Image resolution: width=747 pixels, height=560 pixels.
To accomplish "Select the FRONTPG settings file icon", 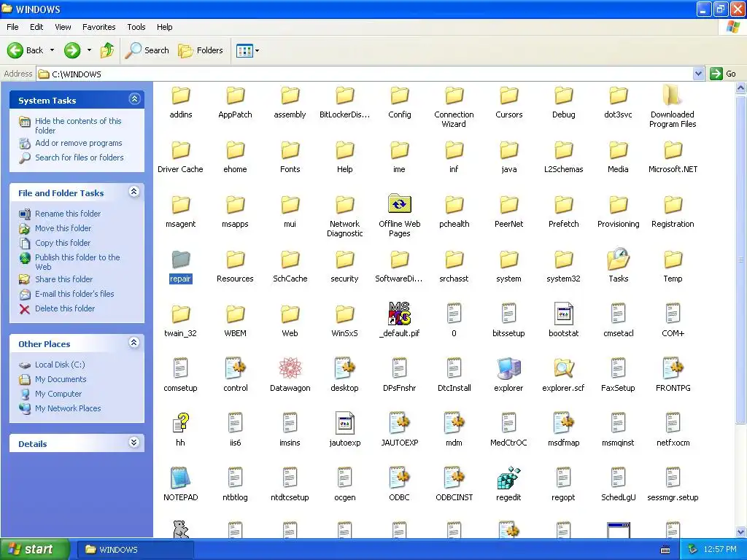I will click(673, 368).
